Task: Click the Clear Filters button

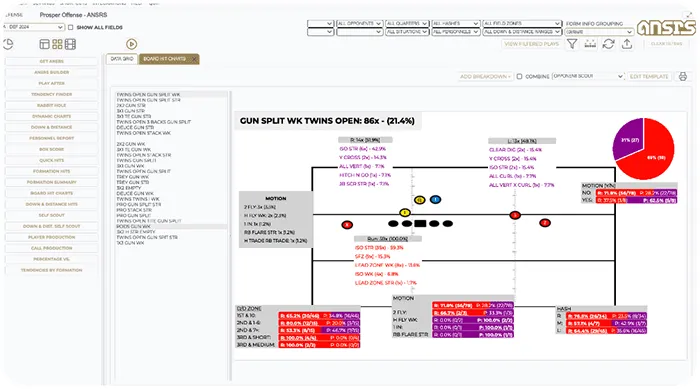Action: point(666,44)
